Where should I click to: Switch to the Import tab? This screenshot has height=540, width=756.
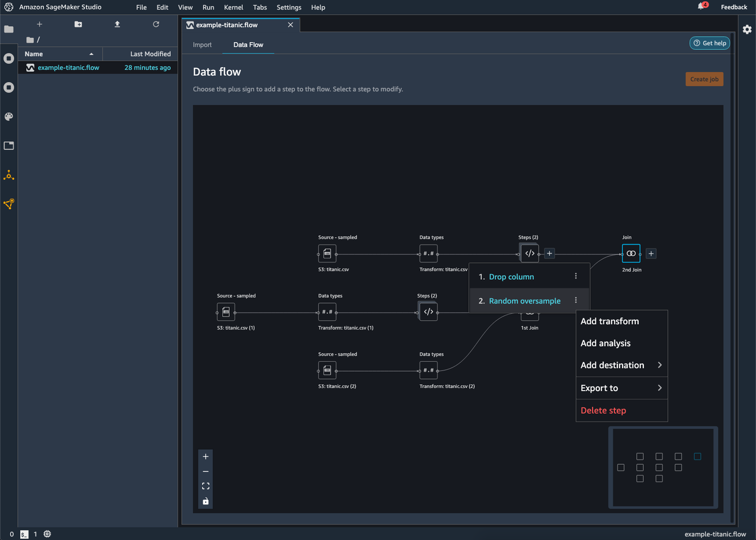pyautogui.click(x=202, y=44)
